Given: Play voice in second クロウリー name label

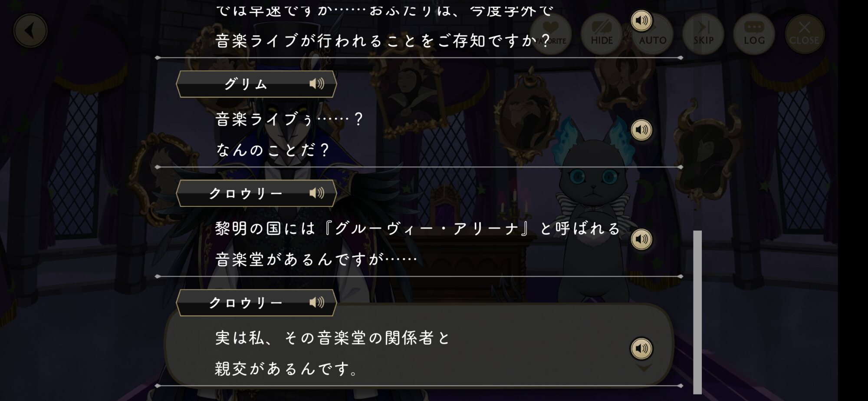Looking at the screenshot, I should [x=317, y=302].
